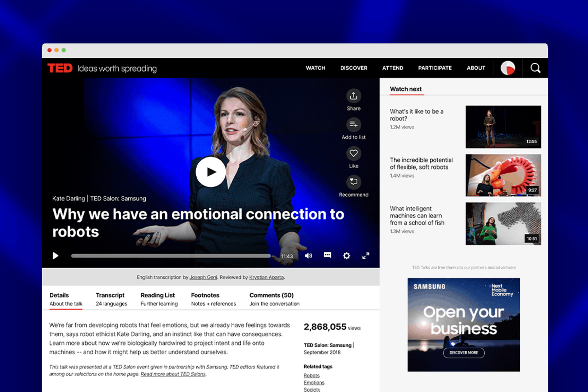Play the video with center play button
Image resolution: width=588 pixels, height=392 pixels.
click(x=211, y=172)
